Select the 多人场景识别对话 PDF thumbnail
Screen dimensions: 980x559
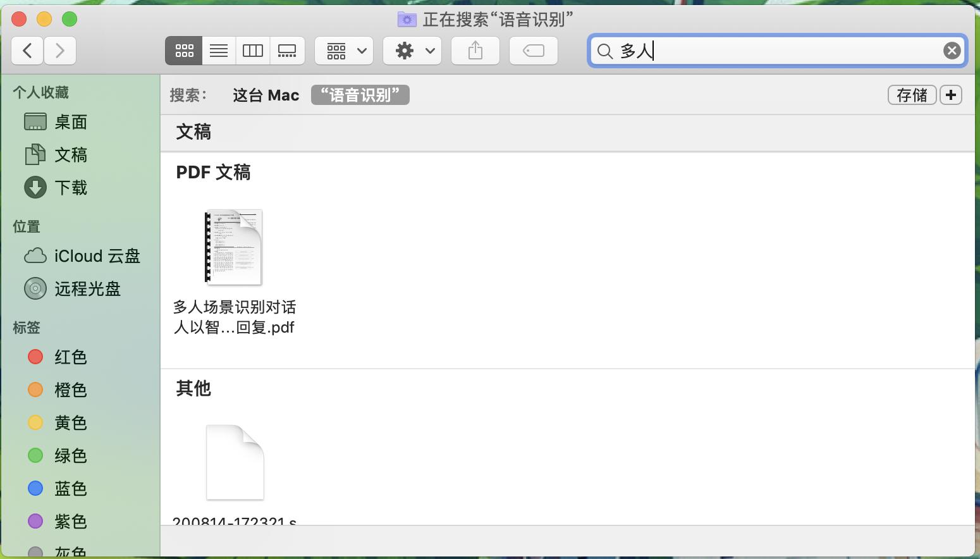tap(234, 247)
